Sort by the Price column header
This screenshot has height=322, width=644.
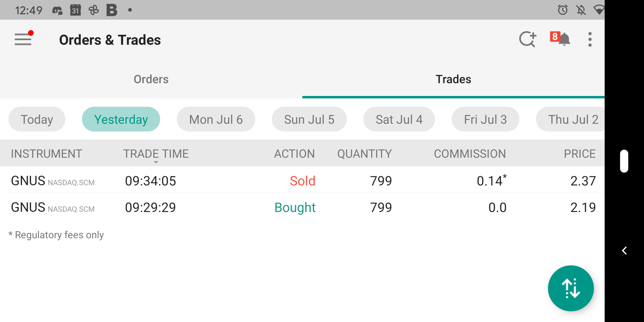579,154
